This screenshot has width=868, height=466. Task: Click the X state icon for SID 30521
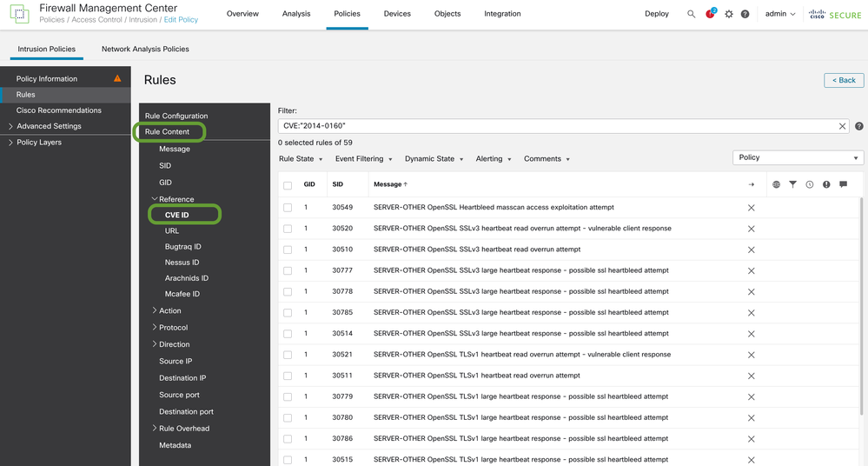(x=752, y=356)
